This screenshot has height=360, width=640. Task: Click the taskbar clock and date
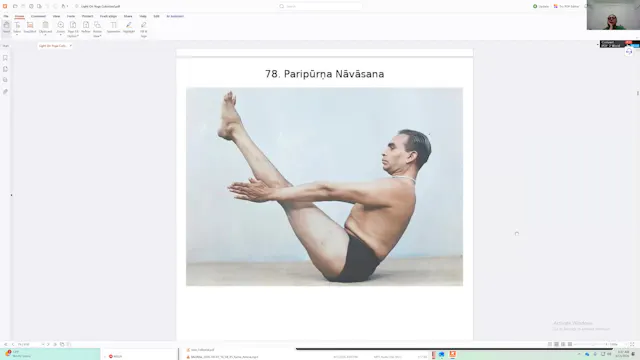tap(623, 354)
